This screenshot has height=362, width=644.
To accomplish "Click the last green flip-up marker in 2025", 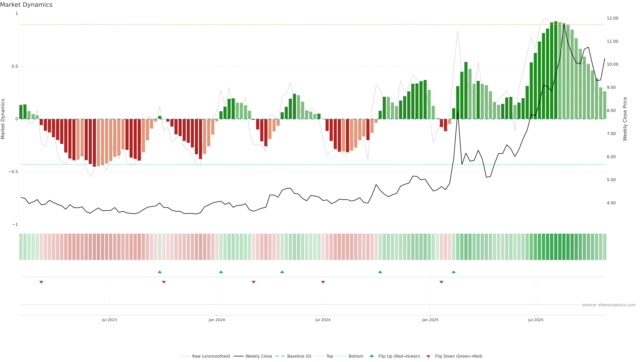I will [x=453, y=272].
